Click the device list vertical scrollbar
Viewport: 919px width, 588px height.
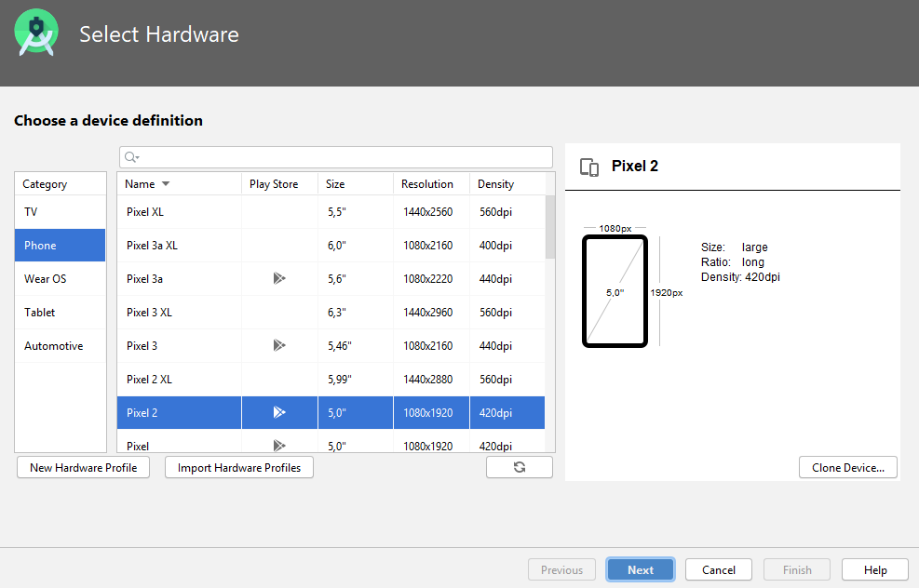[549, 227]
